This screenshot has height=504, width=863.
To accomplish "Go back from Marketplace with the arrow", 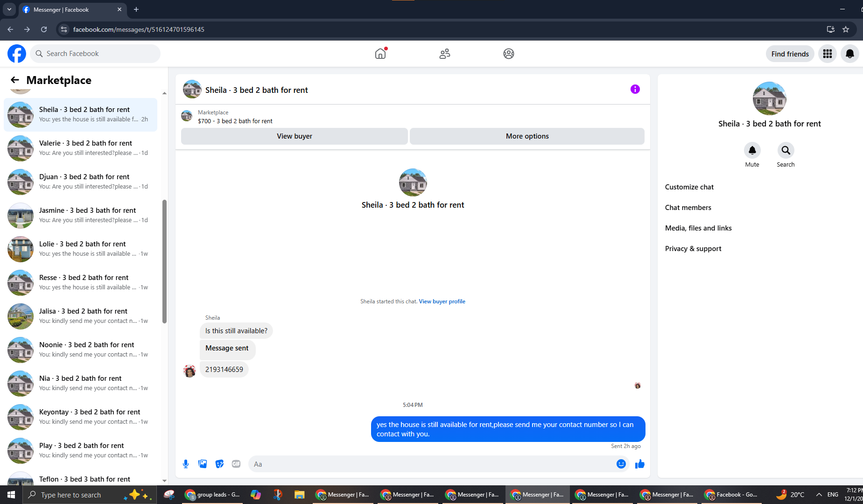I will click(x=15, y=80).
